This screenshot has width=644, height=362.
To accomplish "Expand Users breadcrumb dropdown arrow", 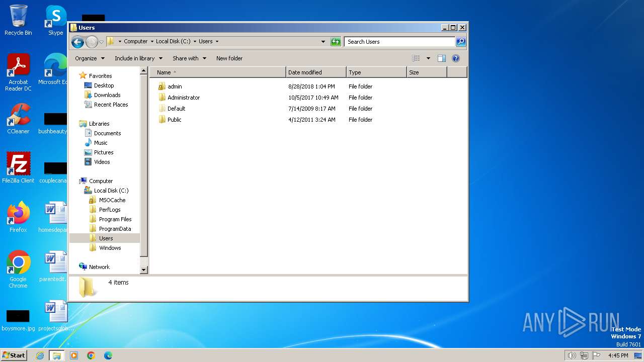I will [217, 42].
